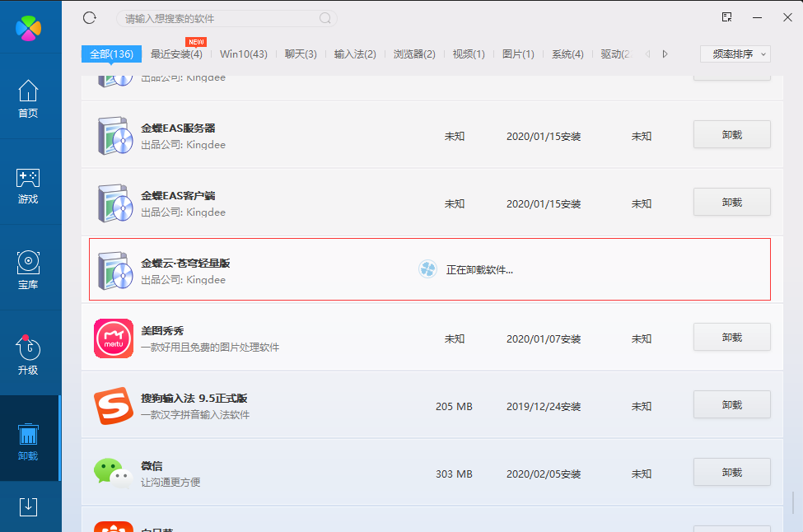Screen dimensions: 803x532
Task: Select the 微信 name text
Action: pyautogui.click(x=152, y=466)
